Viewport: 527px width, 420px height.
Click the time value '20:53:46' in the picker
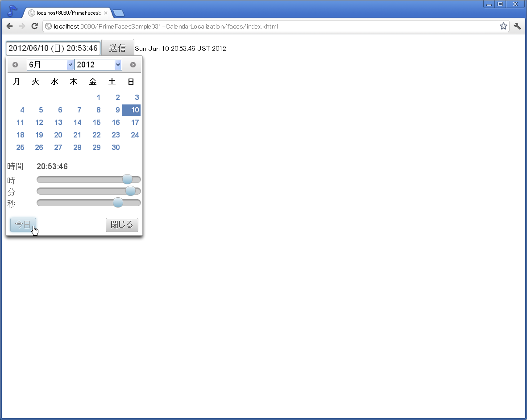point(52,166)
